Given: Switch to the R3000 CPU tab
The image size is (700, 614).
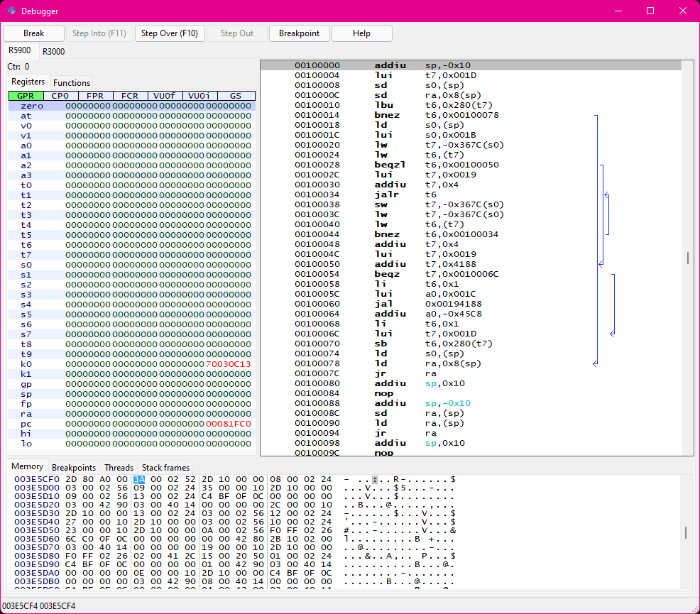Looking at the screenshot, I should click(53, 51).
